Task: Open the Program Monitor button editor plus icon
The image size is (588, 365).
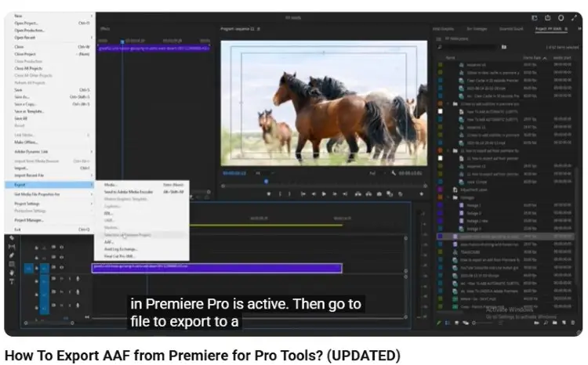Action: pyautogui.click(x=422, y=193)
